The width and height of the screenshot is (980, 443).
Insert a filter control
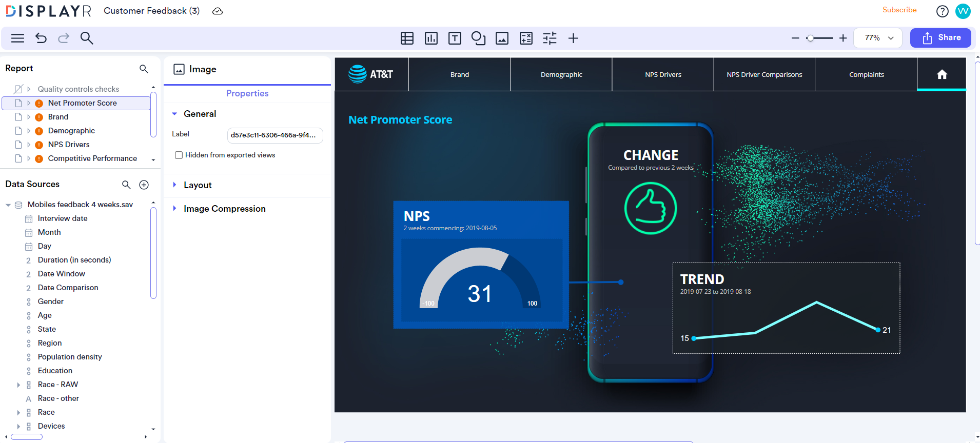[x=550, y=38]
